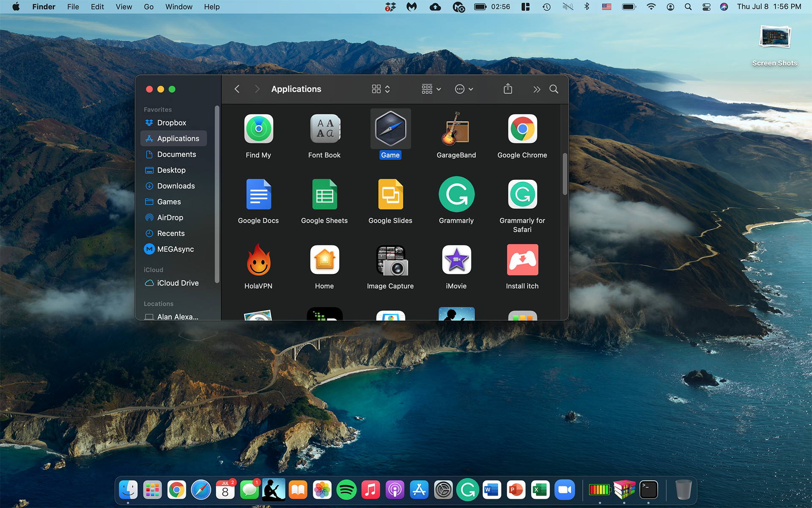Open the Install itch app icon
The height and width of the screenshot is (508, 812).
pyautogui.click(x=522, y=260)
